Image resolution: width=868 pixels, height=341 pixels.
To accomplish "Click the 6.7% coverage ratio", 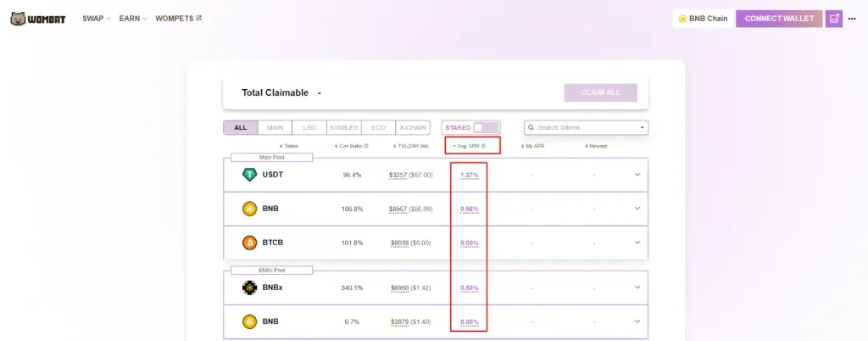I will [352, 321].
